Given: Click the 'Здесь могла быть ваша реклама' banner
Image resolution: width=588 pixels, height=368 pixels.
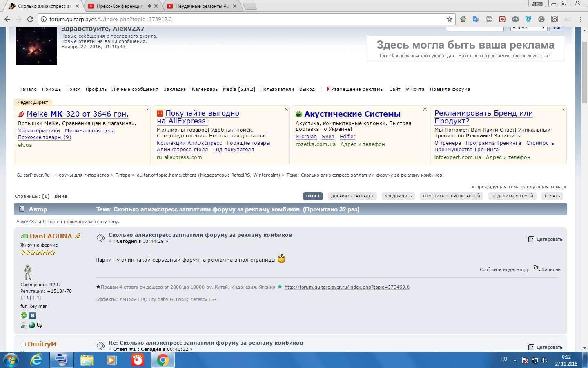Looking at the screenshot, I should click(x=465, y=48).
